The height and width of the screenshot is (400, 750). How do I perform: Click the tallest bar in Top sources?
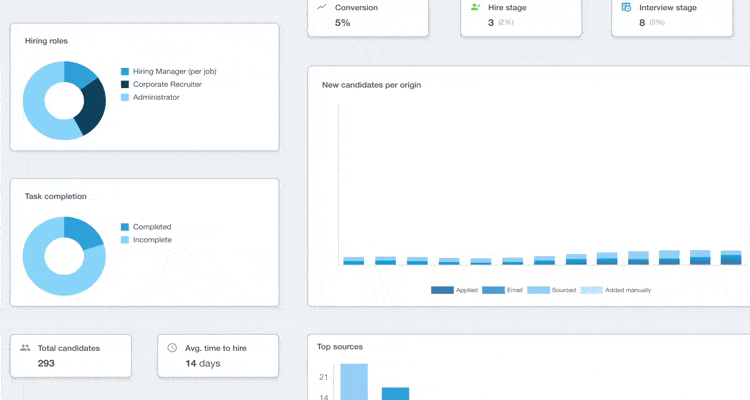(354, 382)
